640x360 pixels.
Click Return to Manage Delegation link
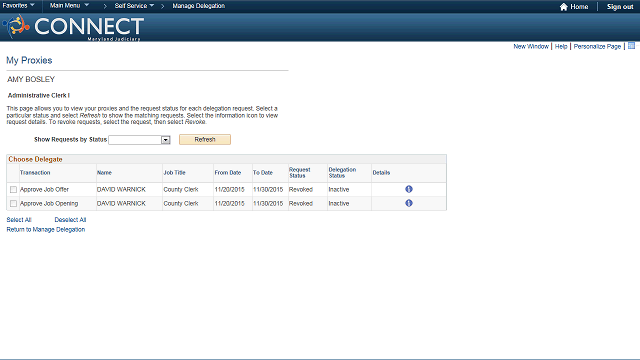tap(46, 229)
